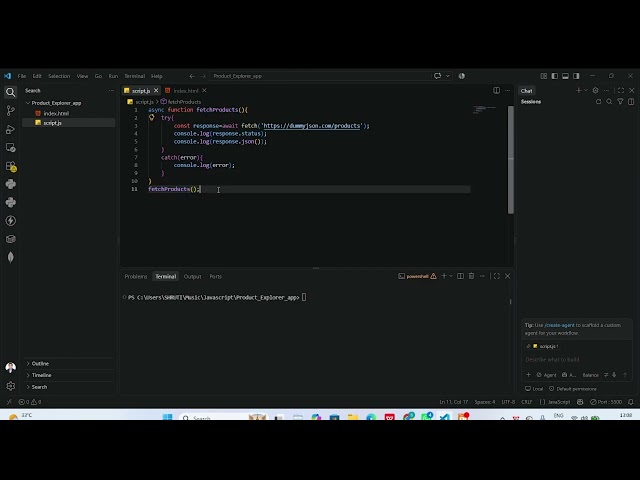
Task: Open Run and Debug view
Action: pyautogui.click(x=11, y=129)
